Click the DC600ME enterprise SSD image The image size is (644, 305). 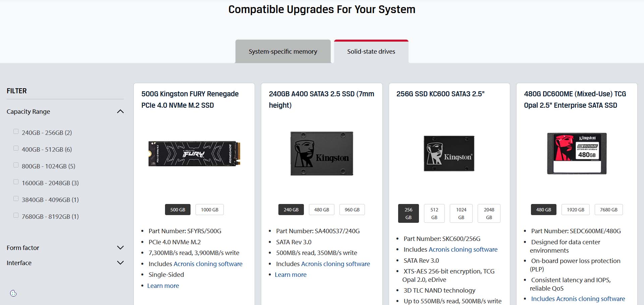[x=577, y=153]
